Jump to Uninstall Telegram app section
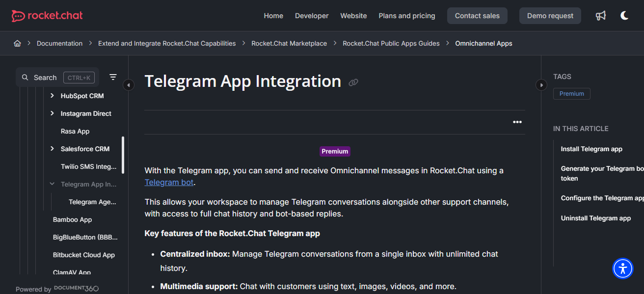Viewport: 644px width, 294px height. click(x=596, y=218)
